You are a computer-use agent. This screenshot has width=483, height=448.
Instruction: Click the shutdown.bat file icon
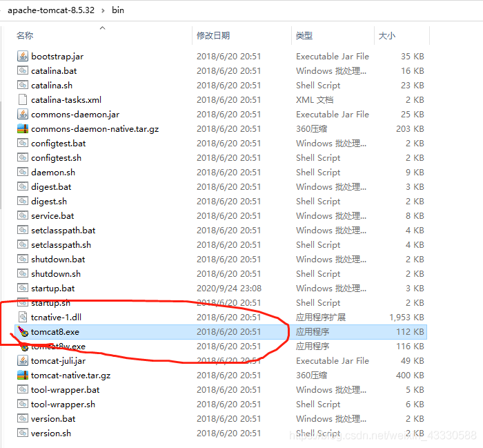(x=23, y=259)
